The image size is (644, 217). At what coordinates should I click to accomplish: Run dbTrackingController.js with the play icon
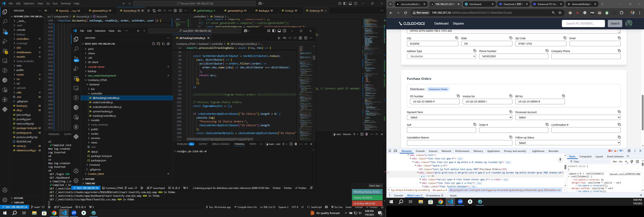(279, 38)
